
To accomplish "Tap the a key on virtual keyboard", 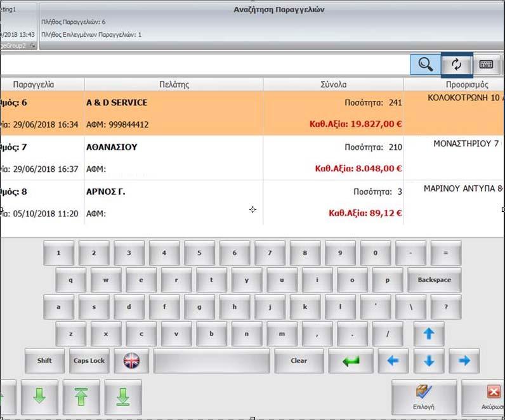I will tap(58, 306).
